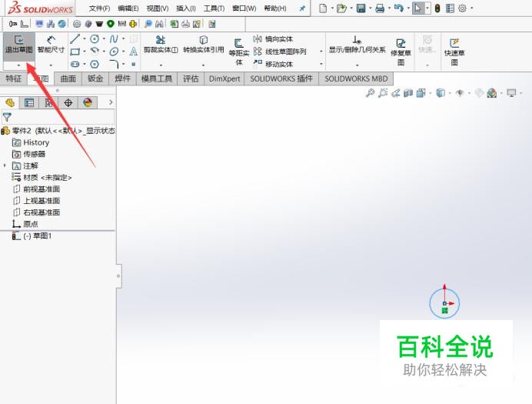This screenshot has height=404, width=532.
Task: Click Linear Sketch Pattern (线性草图阵列)
Action: pyautogui.click(x=280, y=52)
